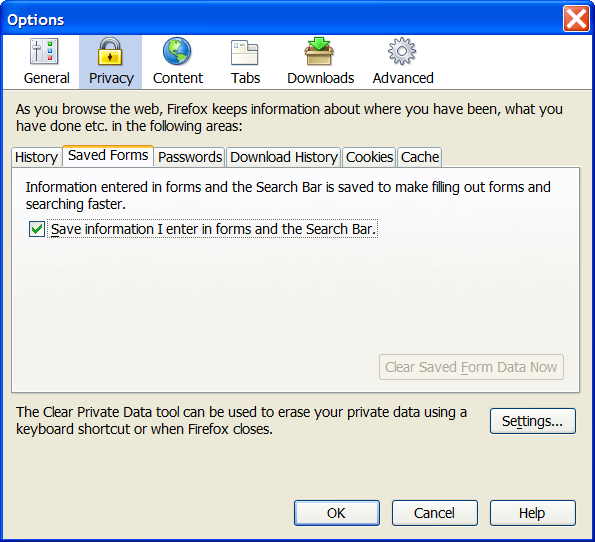Open the Downloads options panel
The width and height of the screenshot is (595, 542).
[x=320, y=62]
